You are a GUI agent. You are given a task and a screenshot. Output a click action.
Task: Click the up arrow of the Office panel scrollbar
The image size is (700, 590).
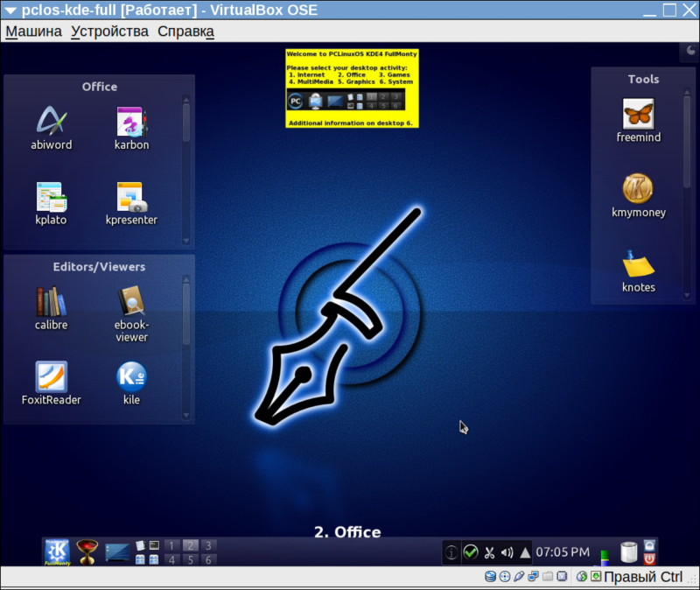tap(186, 99)
